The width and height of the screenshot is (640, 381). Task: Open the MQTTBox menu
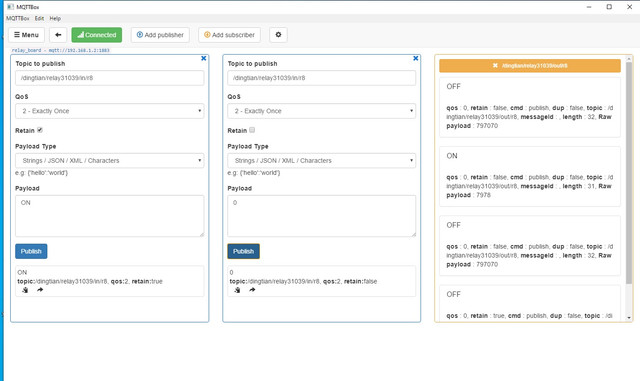pos(18,18)
